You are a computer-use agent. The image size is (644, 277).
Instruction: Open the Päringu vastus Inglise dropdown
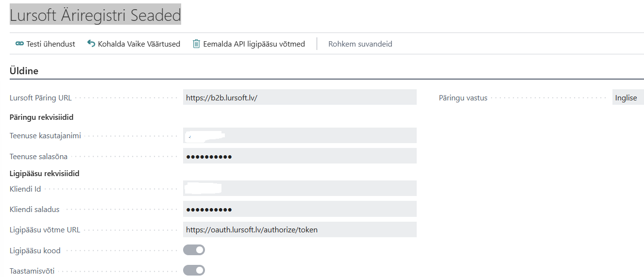pos(628,98)
